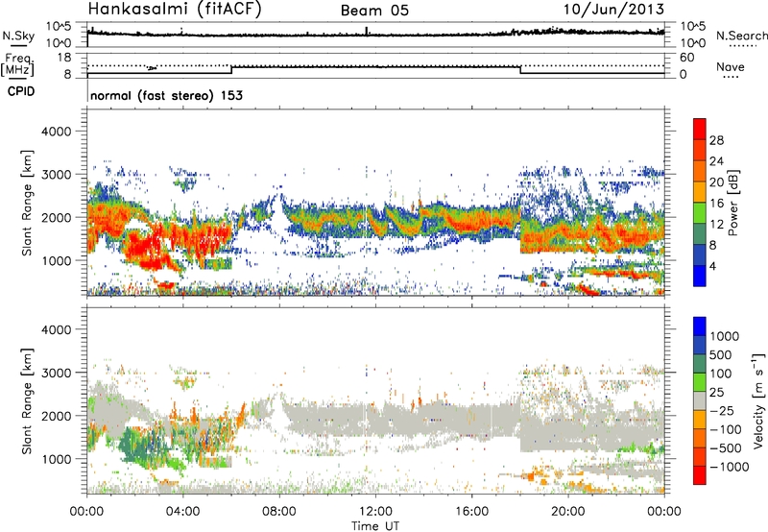The height and width of the screenshot is (532, 768).
Task: Click the '04:00' time axis tick
Action: (x=182, y=512)
